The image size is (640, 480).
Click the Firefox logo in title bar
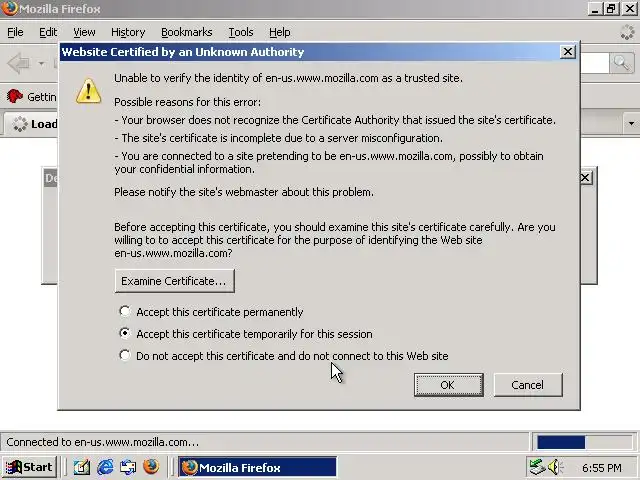pyautogui.click(x=10, y=8)
